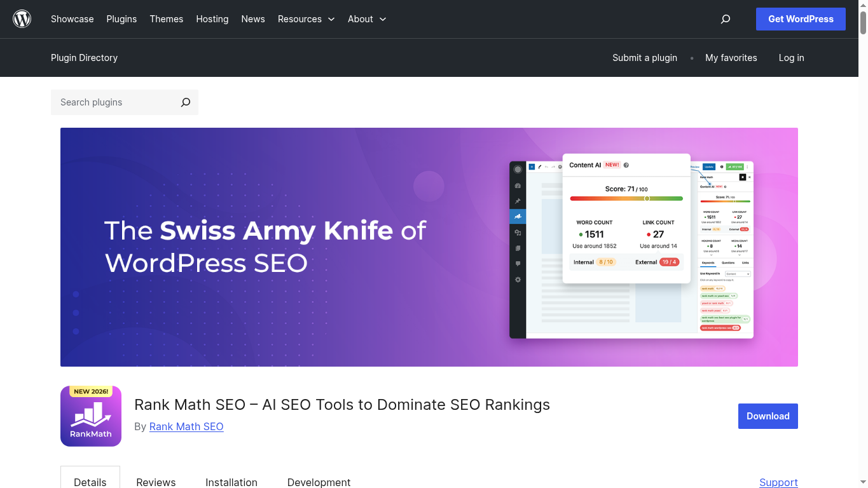Open My favorites link
868x488 pixels.
point(731,58)
